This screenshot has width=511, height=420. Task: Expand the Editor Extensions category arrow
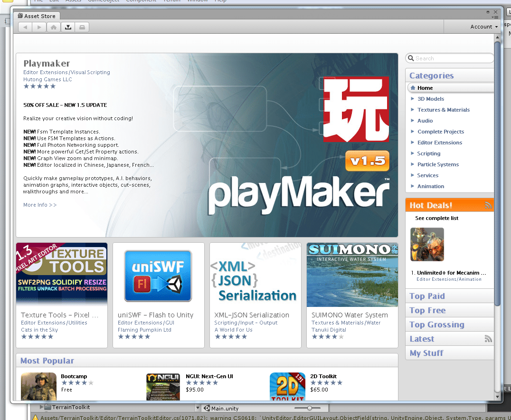pyautogui.click(x=413, y=142)
